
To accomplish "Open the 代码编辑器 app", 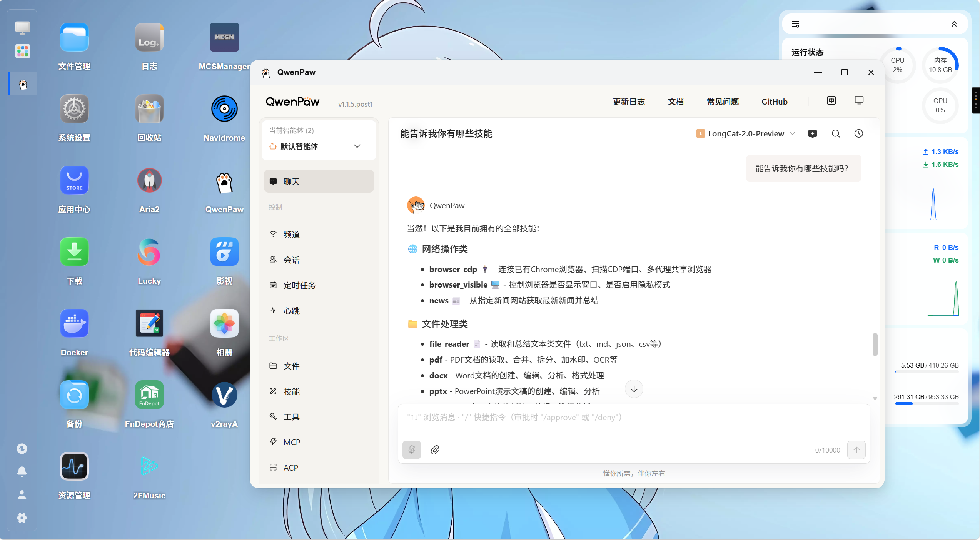I will [x=149, y=323].
